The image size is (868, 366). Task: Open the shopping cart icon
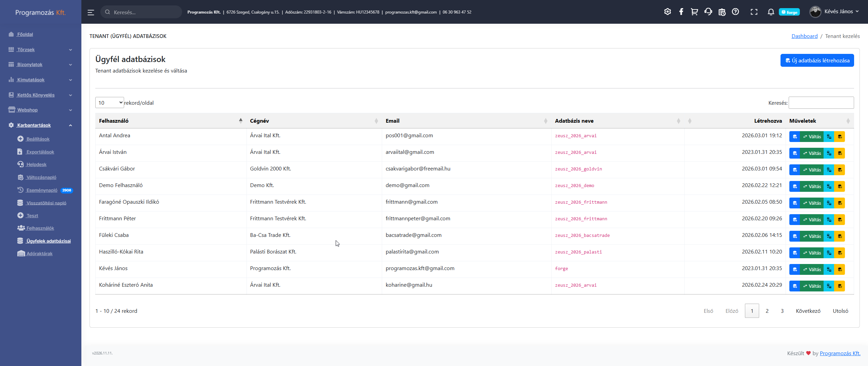tap(694, 12)
